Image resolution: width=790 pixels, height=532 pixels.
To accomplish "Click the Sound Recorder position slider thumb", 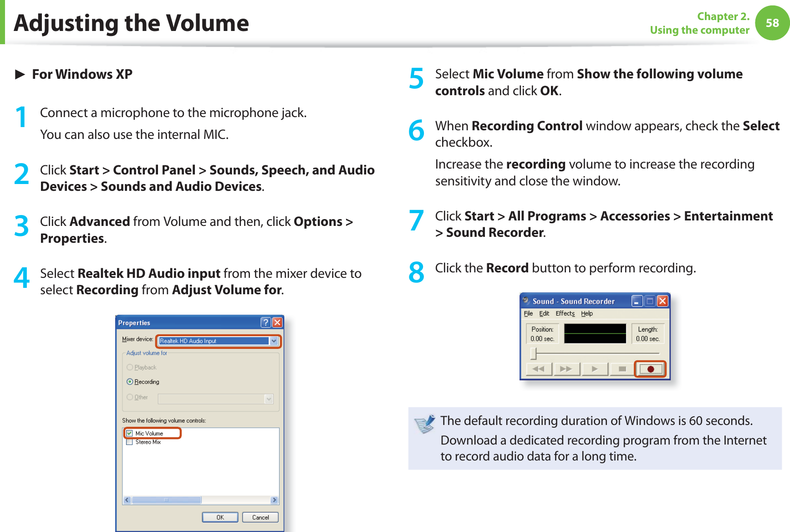I will tap(534, 353).
